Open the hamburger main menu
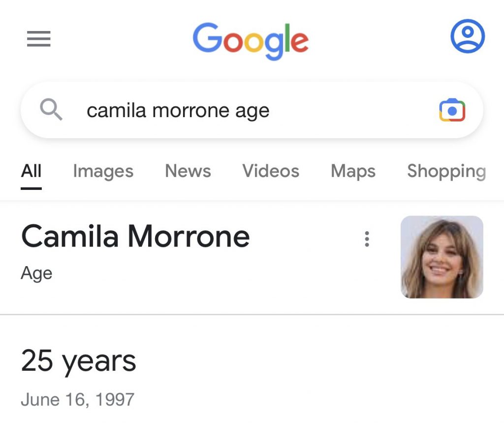504x425 pixels. (39, 39)
